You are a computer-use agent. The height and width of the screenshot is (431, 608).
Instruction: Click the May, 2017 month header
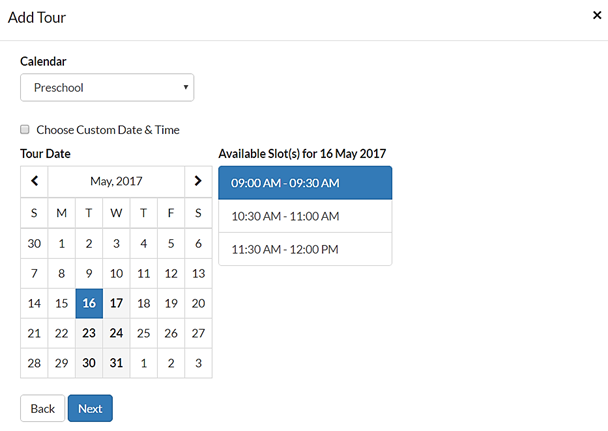pyautogui.click(x=116, y=181)
